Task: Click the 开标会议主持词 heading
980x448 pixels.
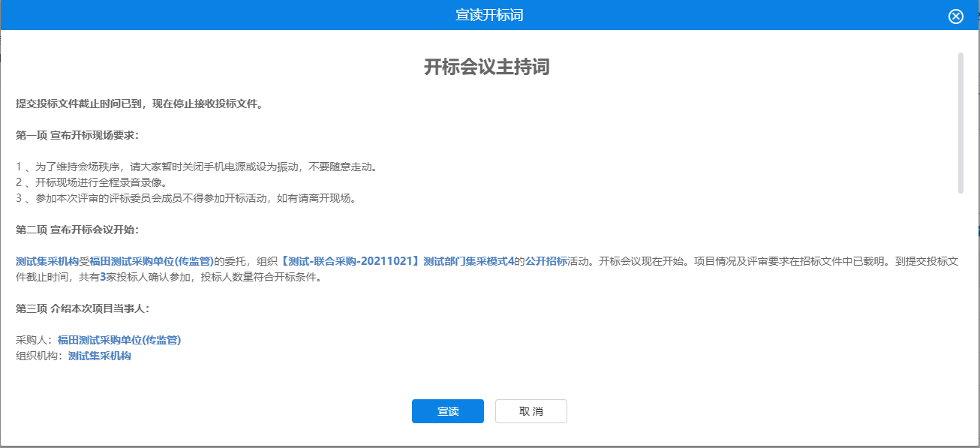Action: click(x=487, y=68)
